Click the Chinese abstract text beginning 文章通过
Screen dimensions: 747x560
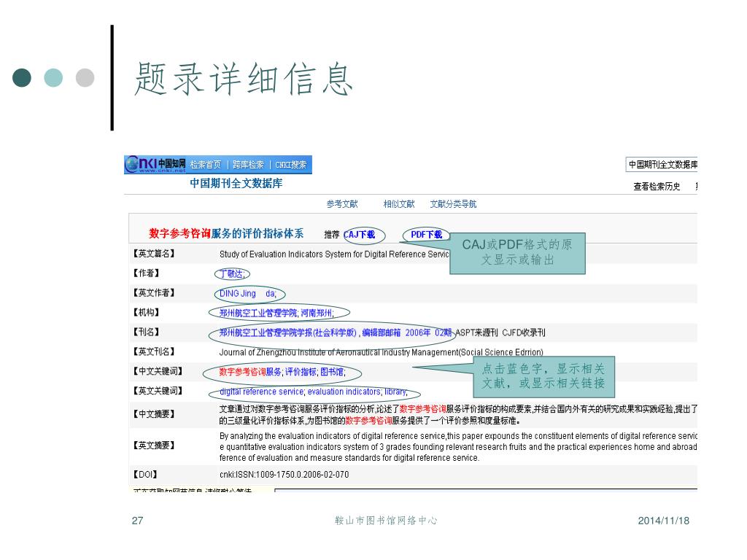(x=458, y=415)
